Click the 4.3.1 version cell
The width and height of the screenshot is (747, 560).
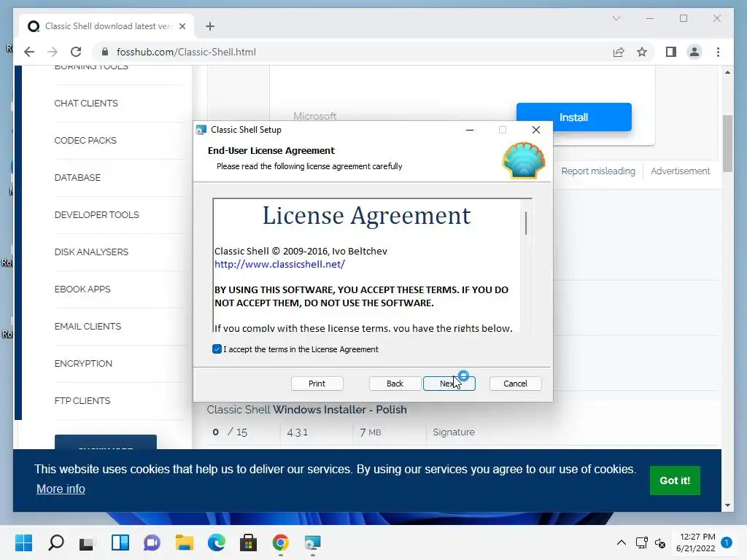pos(298,432)
